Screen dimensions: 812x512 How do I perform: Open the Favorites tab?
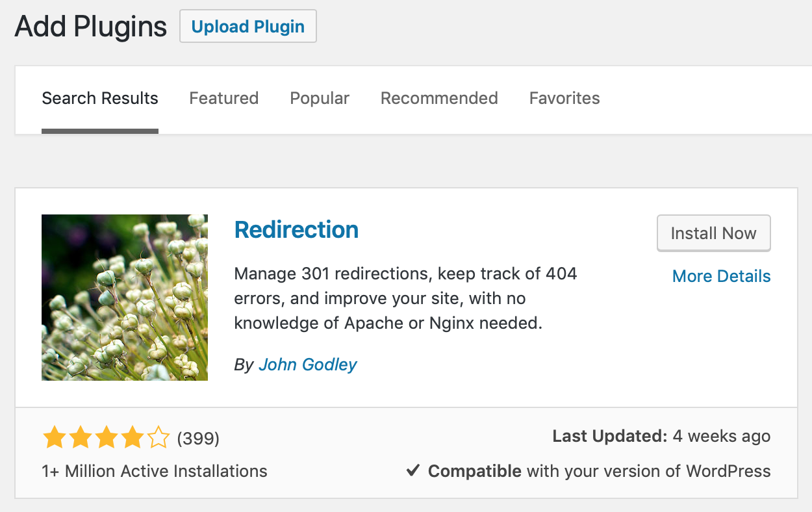565,98
